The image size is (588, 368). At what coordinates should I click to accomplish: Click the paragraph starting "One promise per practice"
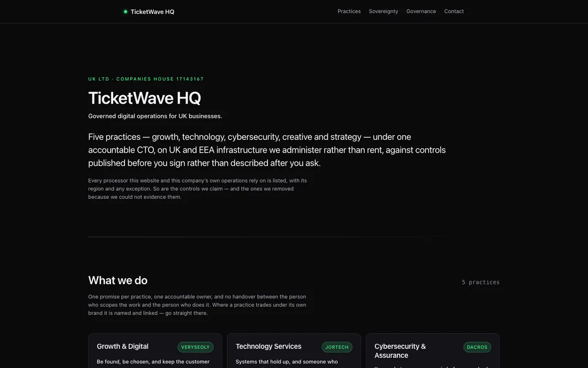pos(197,305)
